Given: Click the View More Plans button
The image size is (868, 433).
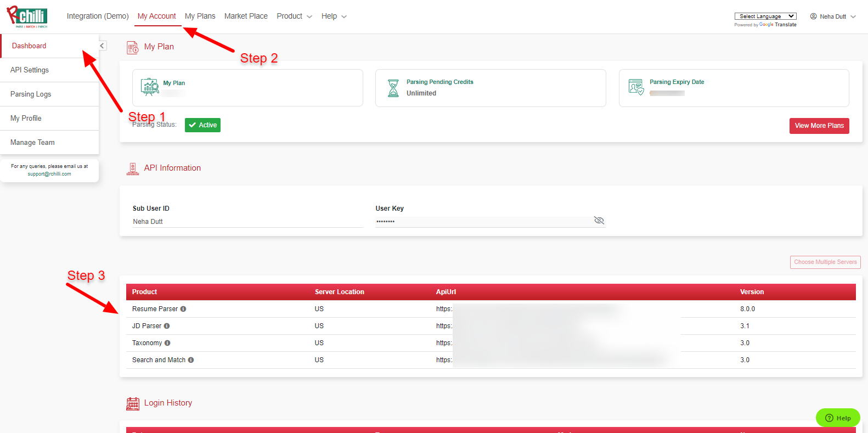Looking at the screenshot, I should click(x=819, y=126).
